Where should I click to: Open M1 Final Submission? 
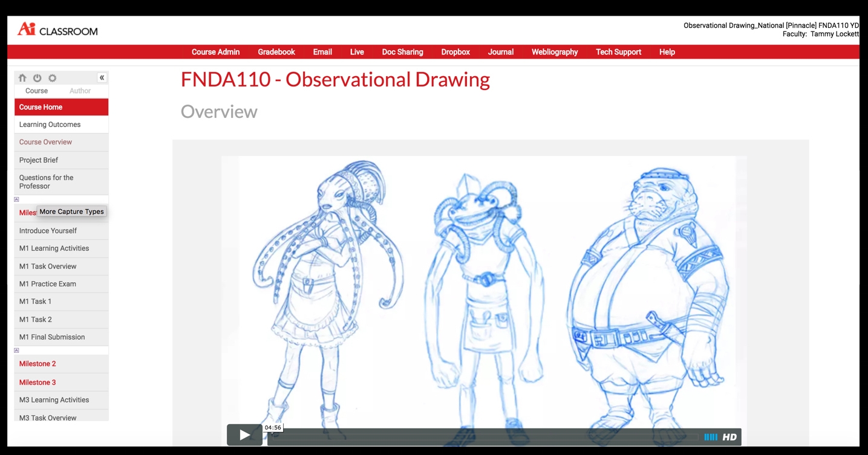click(61, 337)
